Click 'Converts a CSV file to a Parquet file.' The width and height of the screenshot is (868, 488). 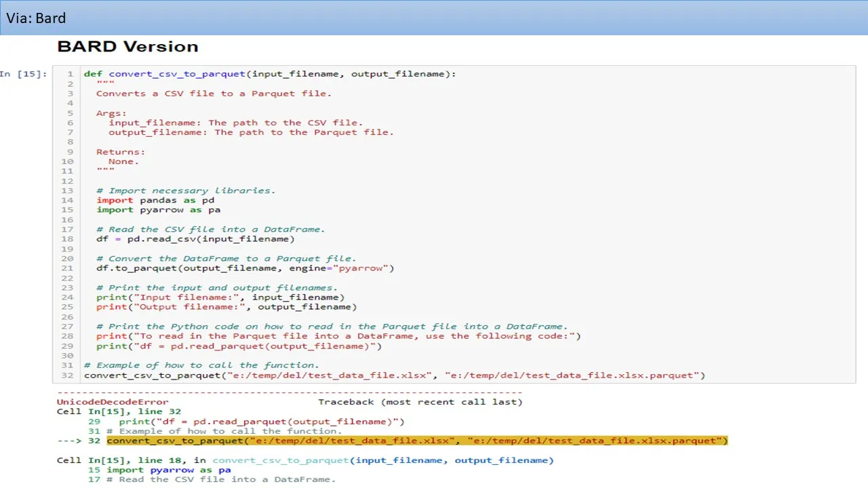click(214, 94)
